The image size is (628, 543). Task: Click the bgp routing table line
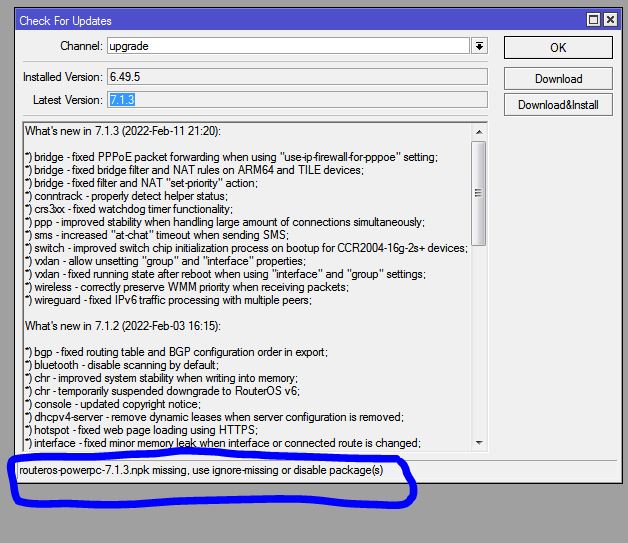[176, 352]
